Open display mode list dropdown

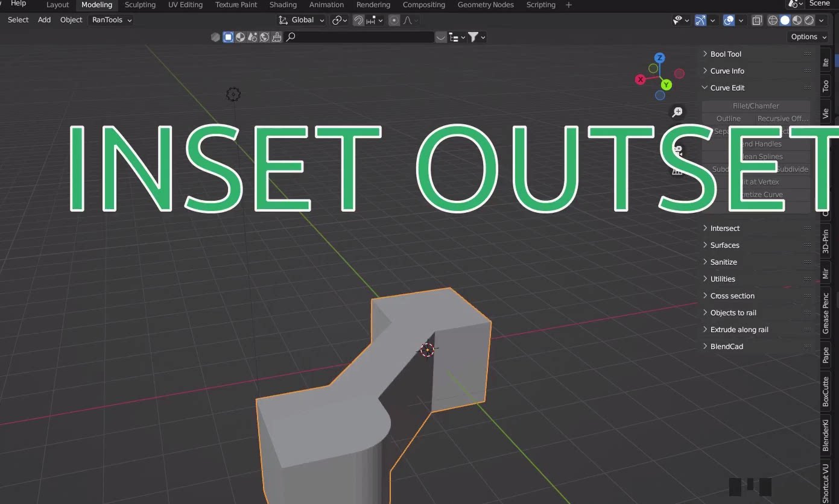click(x=458, y=37)
